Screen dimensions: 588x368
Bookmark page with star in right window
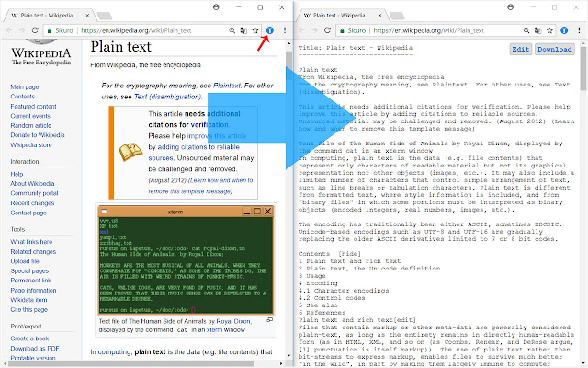(x=549, y=30)
